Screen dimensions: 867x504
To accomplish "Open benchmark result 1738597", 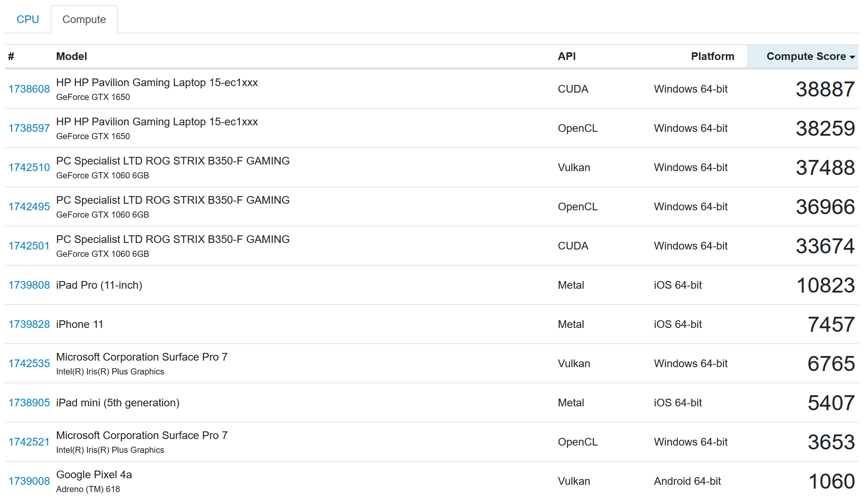I will (x=29, y=128).
